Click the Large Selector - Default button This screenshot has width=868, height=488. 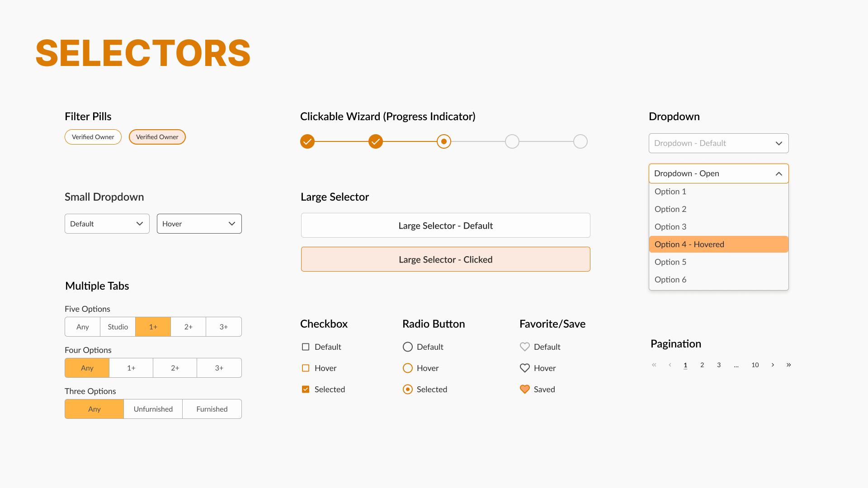click(445, 225)
